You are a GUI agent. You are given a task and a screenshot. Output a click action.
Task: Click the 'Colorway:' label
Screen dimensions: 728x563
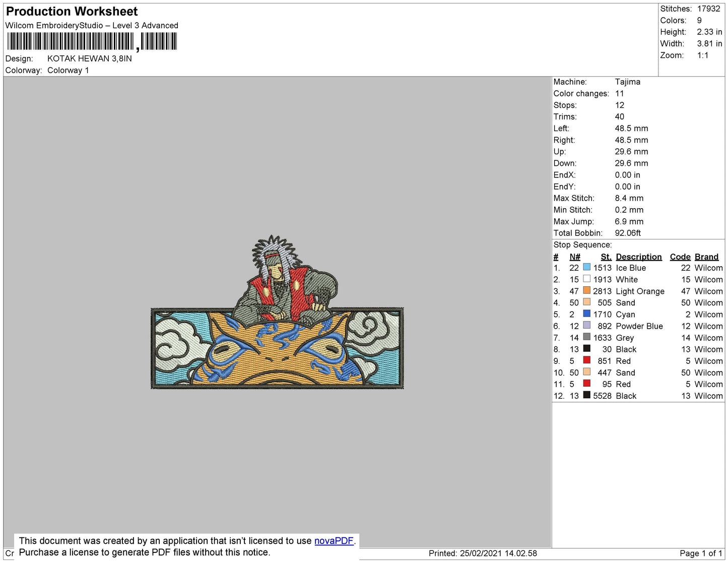point(24,70)
